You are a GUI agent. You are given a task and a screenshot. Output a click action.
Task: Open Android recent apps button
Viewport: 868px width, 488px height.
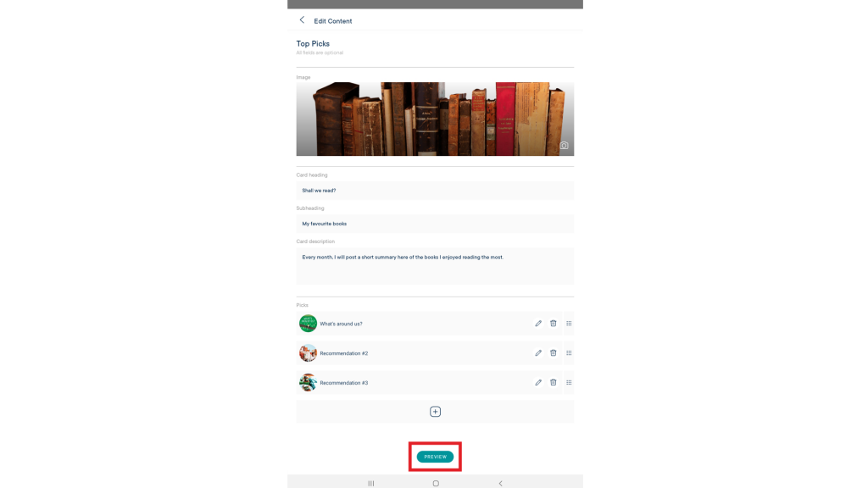coord(371,483)
